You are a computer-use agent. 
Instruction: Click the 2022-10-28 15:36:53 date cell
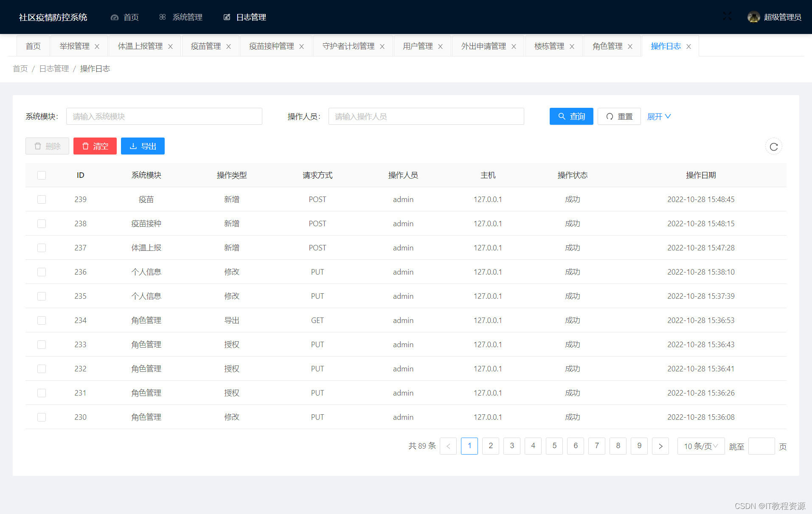(x=701, y=320)
